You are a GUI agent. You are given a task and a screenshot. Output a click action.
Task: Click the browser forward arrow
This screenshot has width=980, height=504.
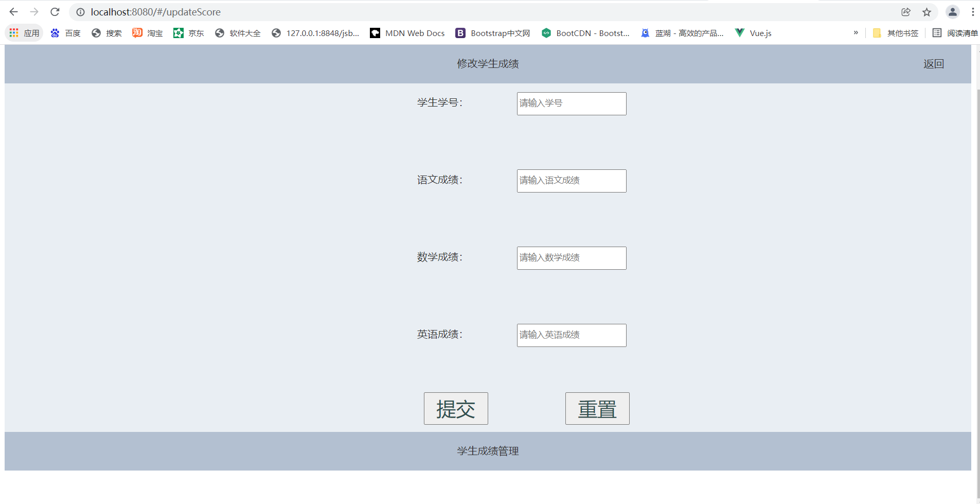coord(34,12)
